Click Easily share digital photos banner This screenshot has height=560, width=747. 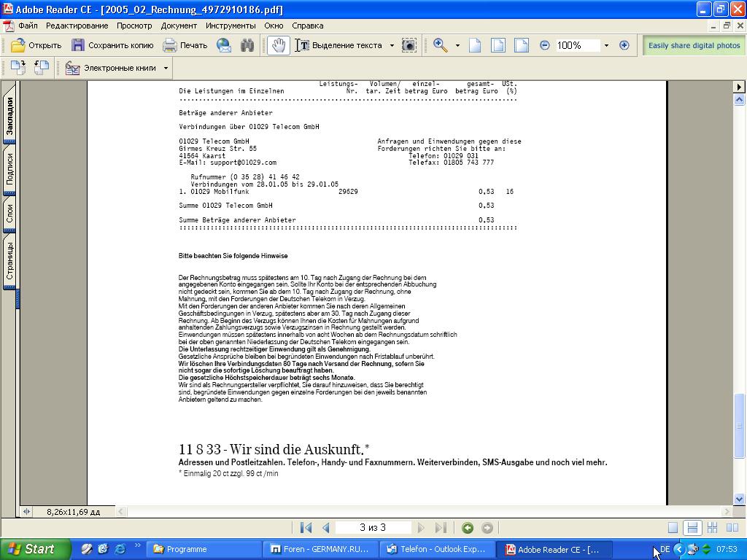coord(694,45)
